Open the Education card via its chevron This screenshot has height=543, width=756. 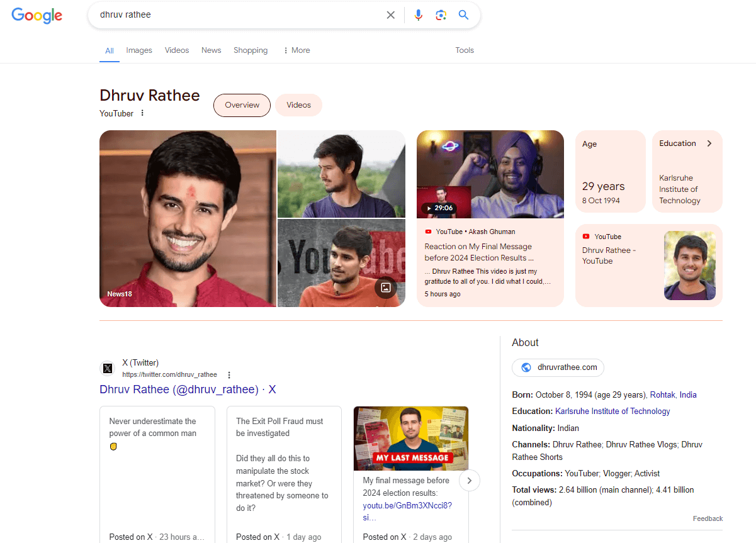point(709,143)
